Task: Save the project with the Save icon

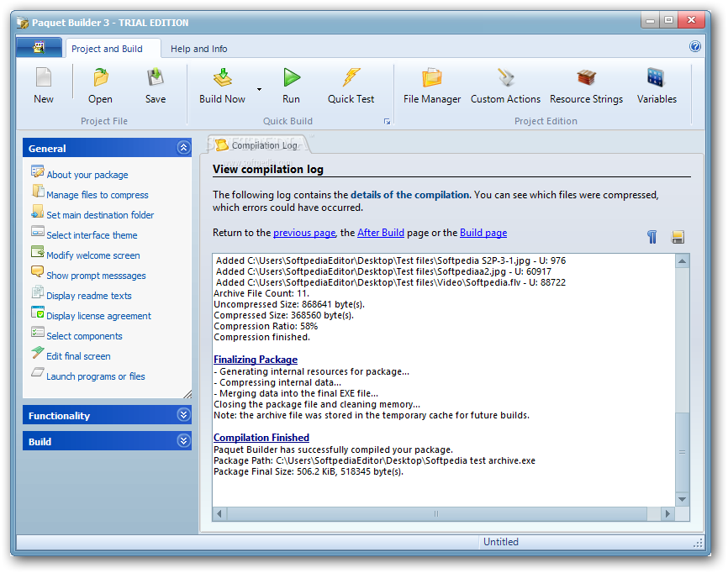Action: tap(155, 77)
